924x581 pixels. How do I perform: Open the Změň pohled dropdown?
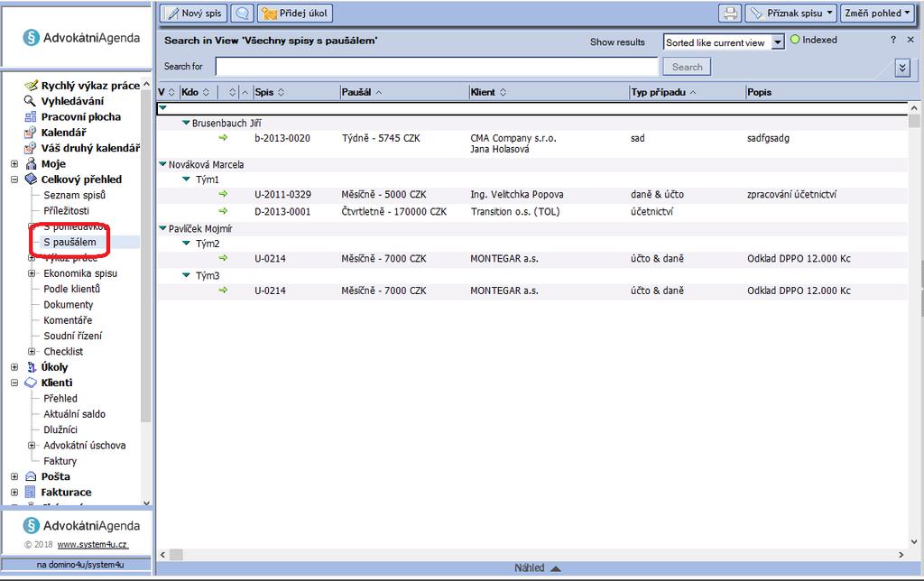pyautogui.click(x=877, y=13)
